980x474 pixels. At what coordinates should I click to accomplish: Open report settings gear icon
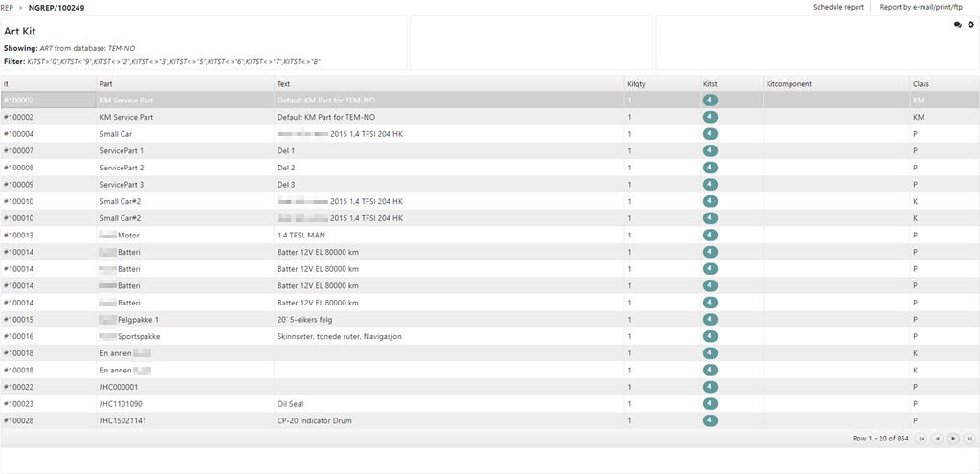coord(970,25)
